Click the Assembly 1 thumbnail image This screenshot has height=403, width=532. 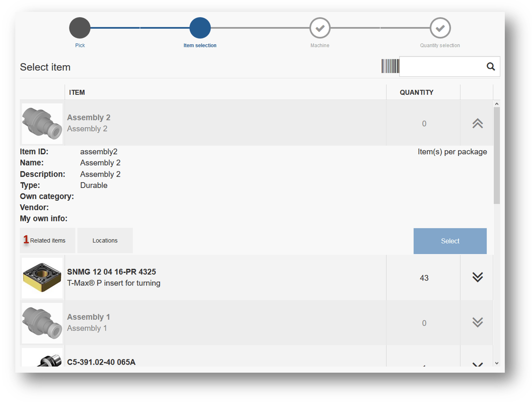(x=42, y=323)
